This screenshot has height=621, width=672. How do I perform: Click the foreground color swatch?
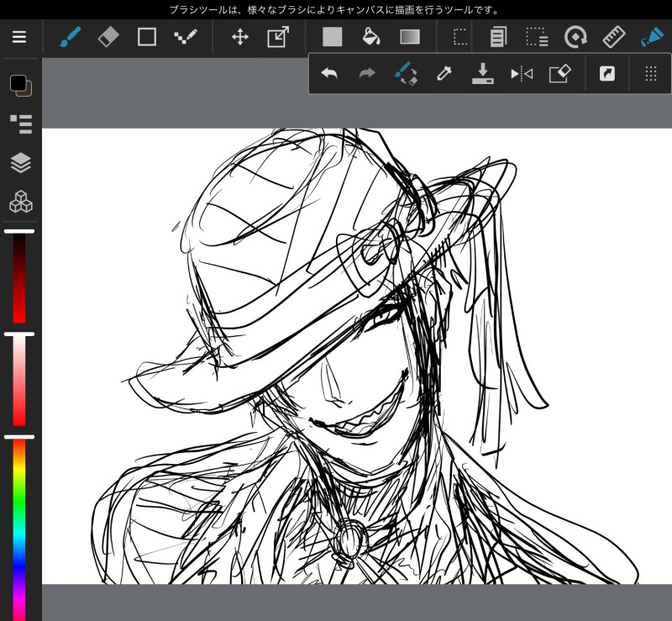pyautogui.click(x=17, y=83)
